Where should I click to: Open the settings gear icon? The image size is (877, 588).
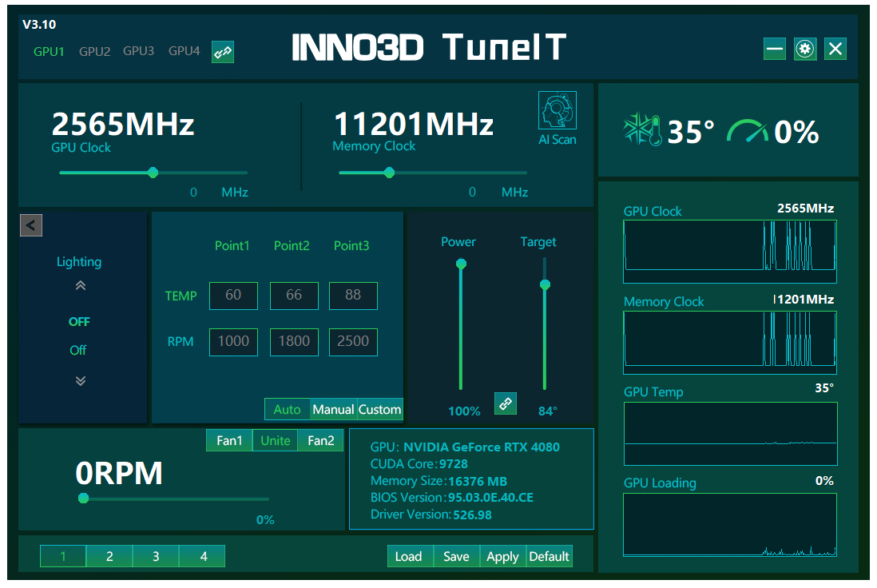805,50
